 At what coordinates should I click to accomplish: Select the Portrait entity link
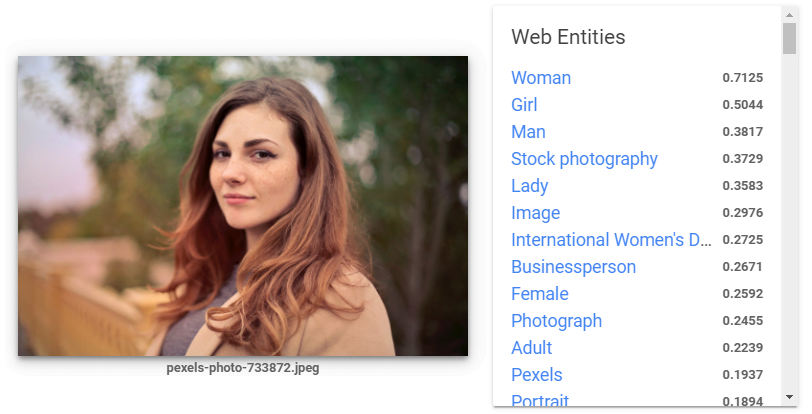click(540, 401)
